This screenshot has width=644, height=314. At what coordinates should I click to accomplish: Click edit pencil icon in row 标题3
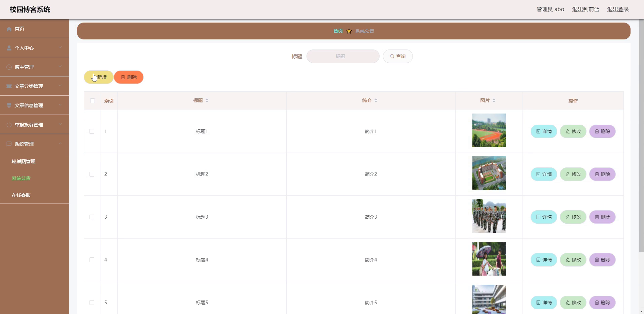pos(568,217)
